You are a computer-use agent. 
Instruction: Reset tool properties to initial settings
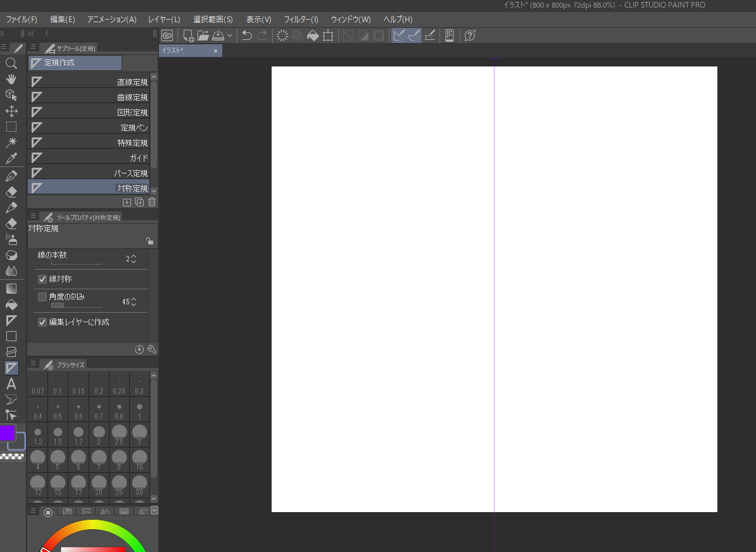(x=139, y=349)
